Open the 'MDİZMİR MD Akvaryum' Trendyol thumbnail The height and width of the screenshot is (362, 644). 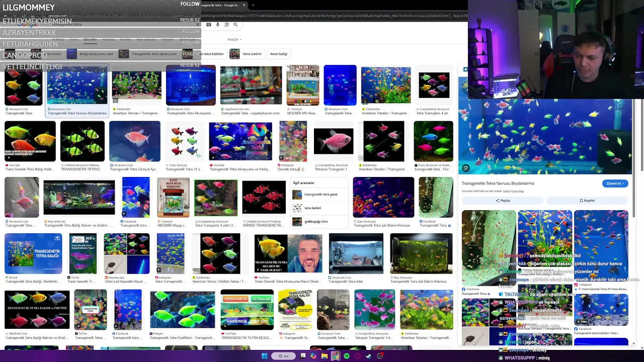click(303, 85)
